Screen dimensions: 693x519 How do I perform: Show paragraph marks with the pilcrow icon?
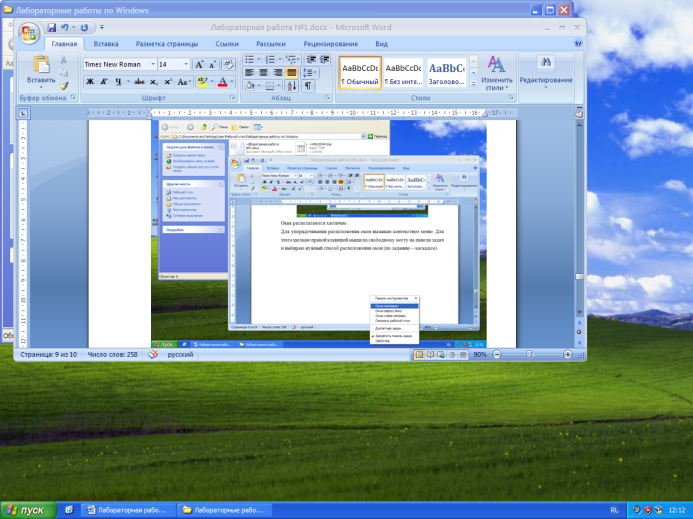(x=308, y=86)
